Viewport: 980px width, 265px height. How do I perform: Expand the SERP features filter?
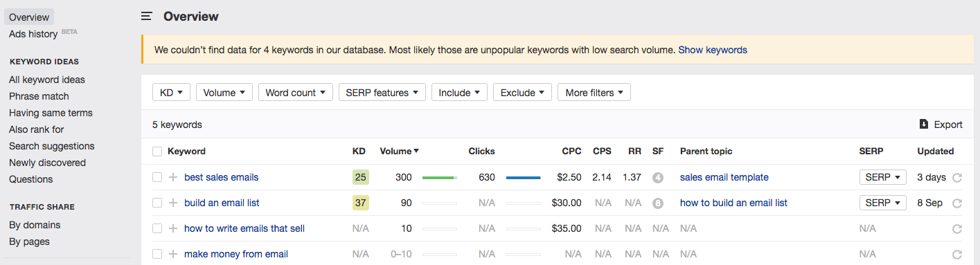(382, 93)
